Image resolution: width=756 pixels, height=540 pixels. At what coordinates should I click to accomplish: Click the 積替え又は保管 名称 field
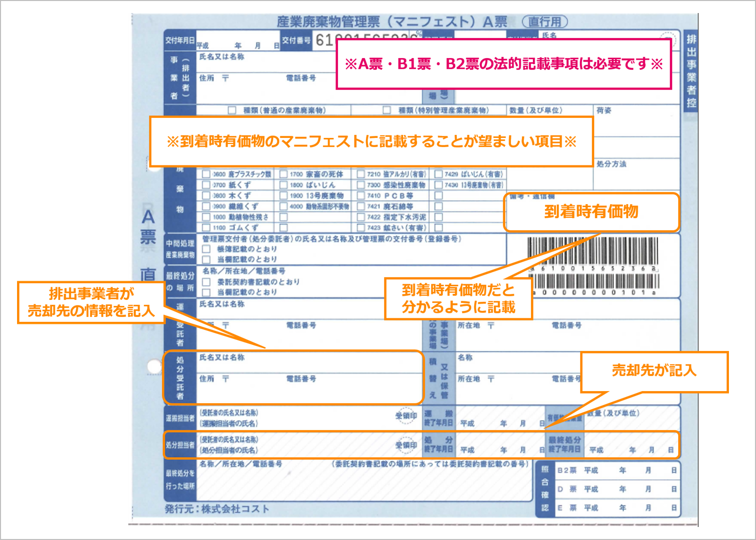click(518, 363)
